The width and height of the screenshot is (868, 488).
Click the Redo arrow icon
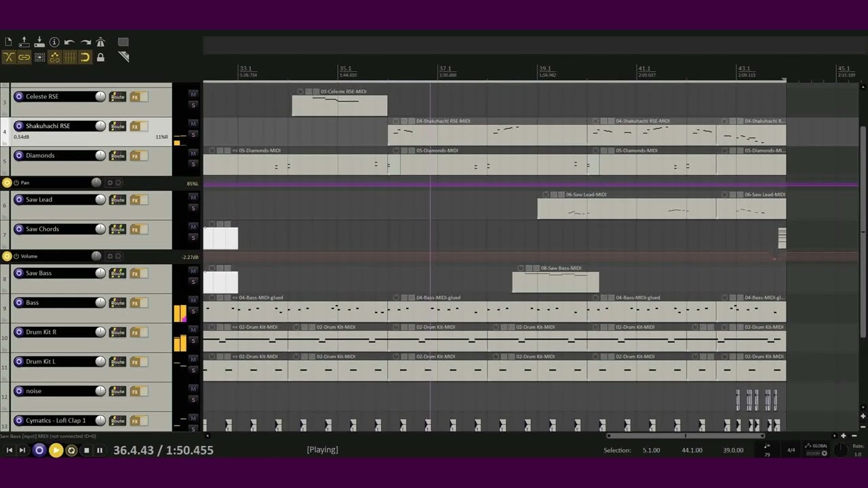tap(85, 42)
